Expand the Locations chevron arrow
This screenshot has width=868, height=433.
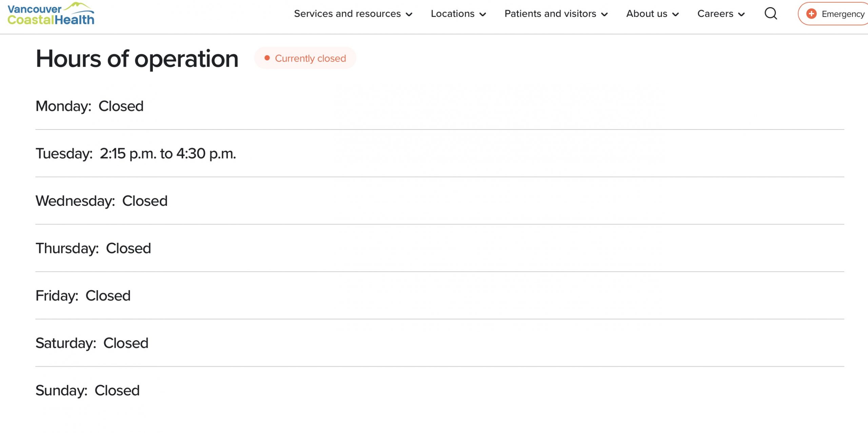[483, 15]
